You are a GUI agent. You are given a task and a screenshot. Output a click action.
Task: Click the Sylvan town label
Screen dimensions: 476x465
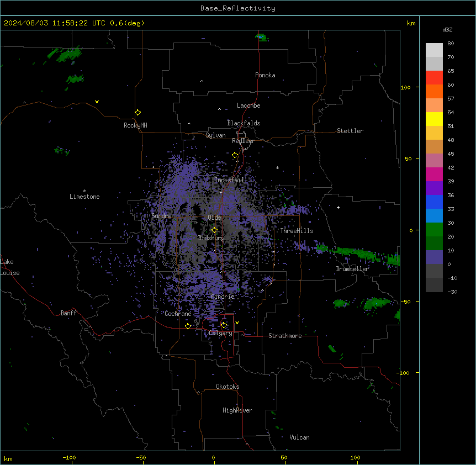click(x=215, y=135)
